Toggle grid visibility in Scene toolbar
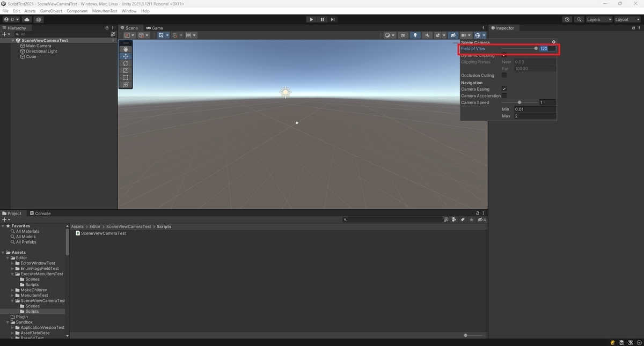 tap(161, 35)
